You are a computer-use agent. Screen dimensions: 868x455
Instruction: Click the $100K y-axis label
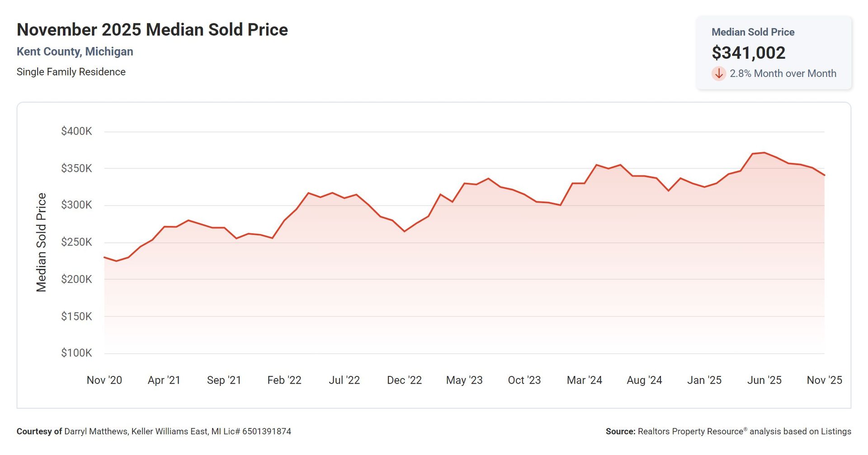(x=76, y=353)
